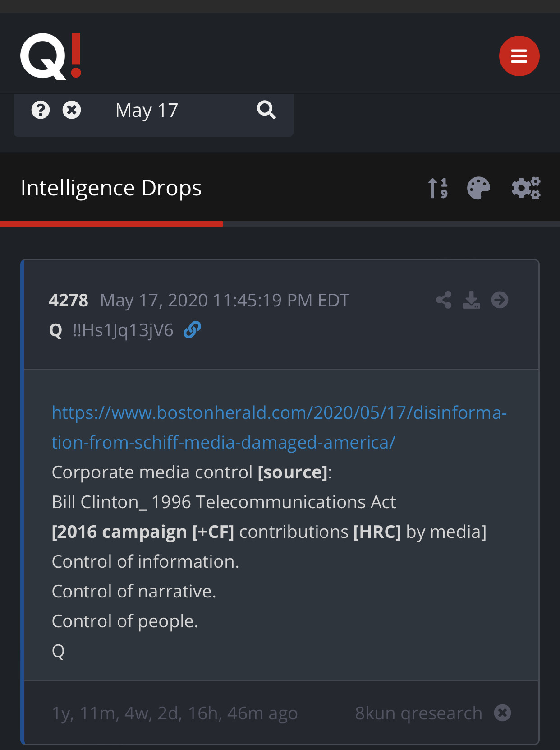Share drop 4278
Screen dimensions: 560x750
click(444, 300)
